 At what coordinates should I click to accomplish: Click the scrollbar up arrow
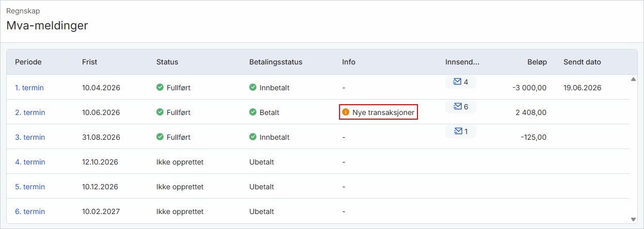(633, 79)
